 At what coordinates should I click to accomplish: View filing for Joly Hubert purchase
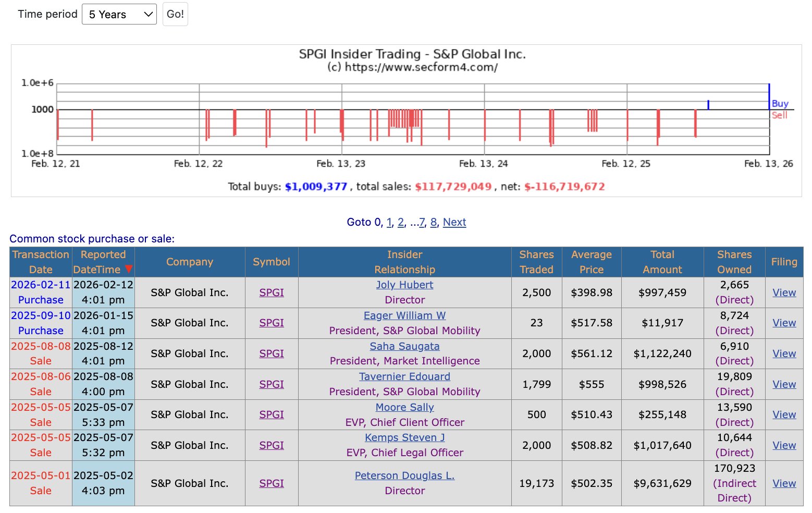[x=784, y=292]
